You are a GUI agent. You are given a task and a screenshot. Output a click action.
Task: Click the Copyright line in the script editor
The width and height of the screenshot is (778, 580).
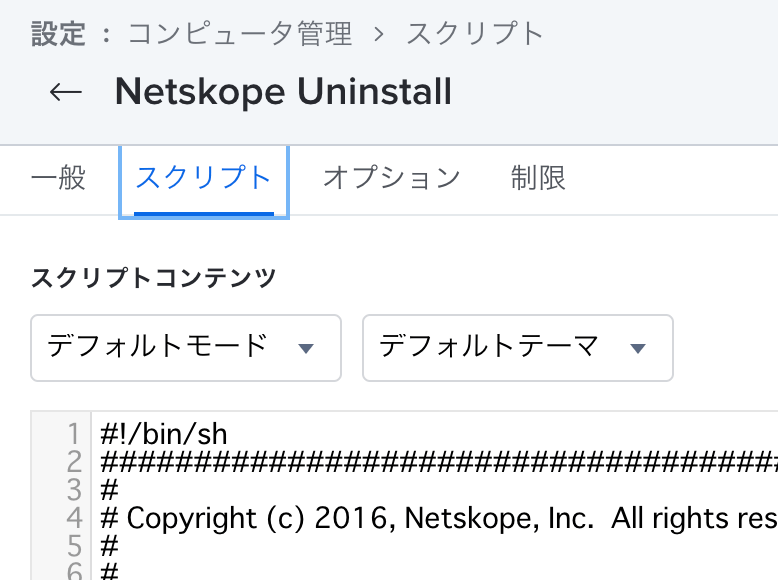click(x=439, y=518)
